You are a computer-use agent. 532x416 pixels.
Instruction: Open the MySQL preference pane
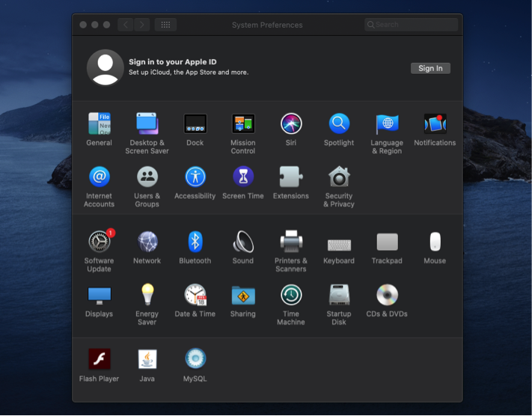tap(195, 359)
